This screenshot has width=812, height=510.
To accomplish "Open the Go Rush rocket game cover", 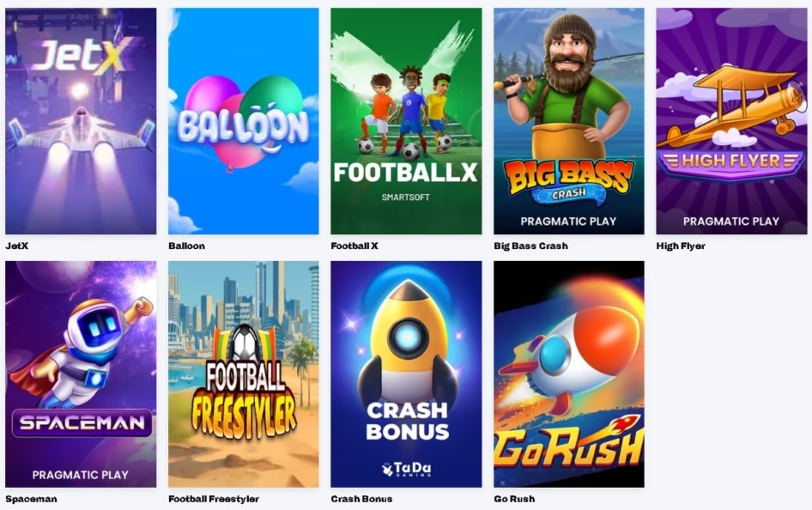I will coord(568,374).
